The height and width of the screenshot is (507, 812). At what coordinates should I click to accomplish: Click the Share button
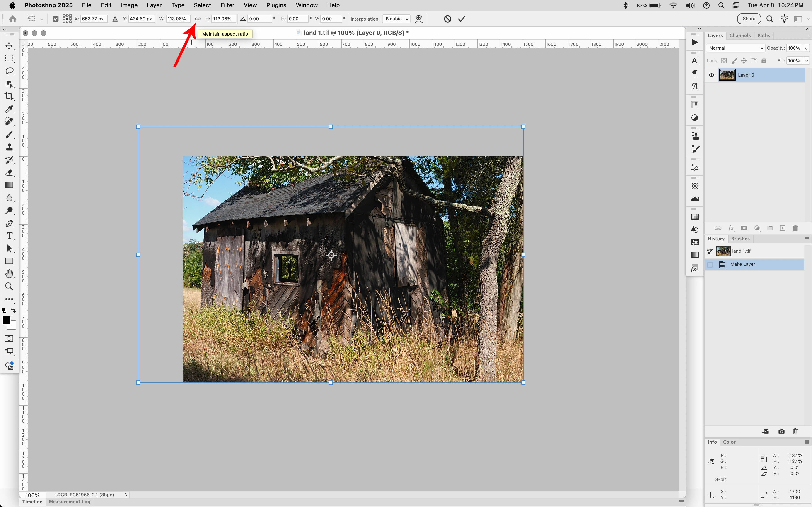tap(749, 19)
